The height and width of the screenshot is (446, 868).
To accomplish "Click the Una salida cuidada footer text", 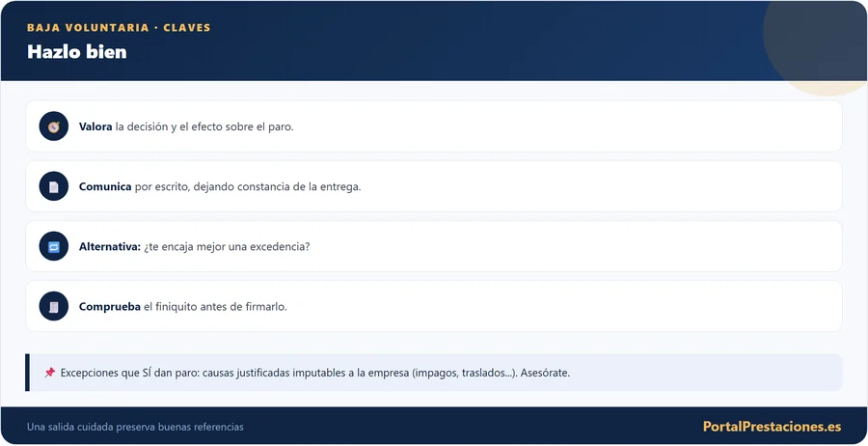I will [x=135, y=427].
